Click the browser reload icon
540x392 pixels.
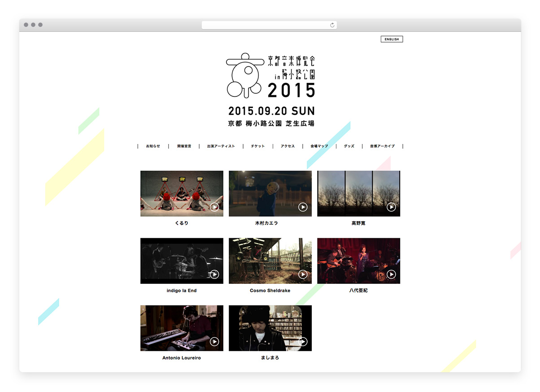pyautogui.click(x=332, y=25)
